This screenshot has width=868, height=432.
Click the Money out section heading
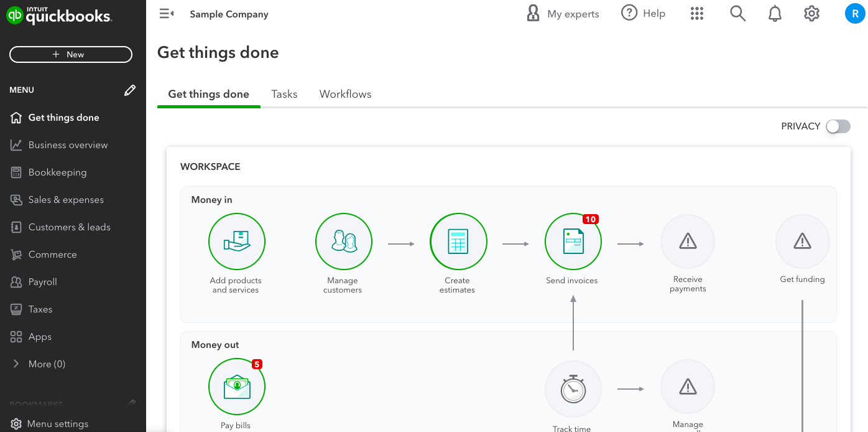pos(215,345)
